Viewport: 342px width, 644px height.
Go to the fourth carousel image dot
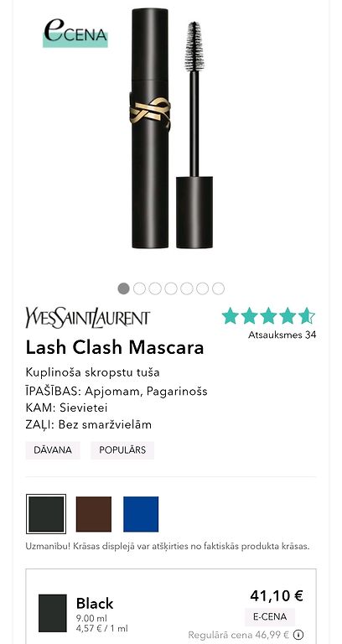point(171,288)
